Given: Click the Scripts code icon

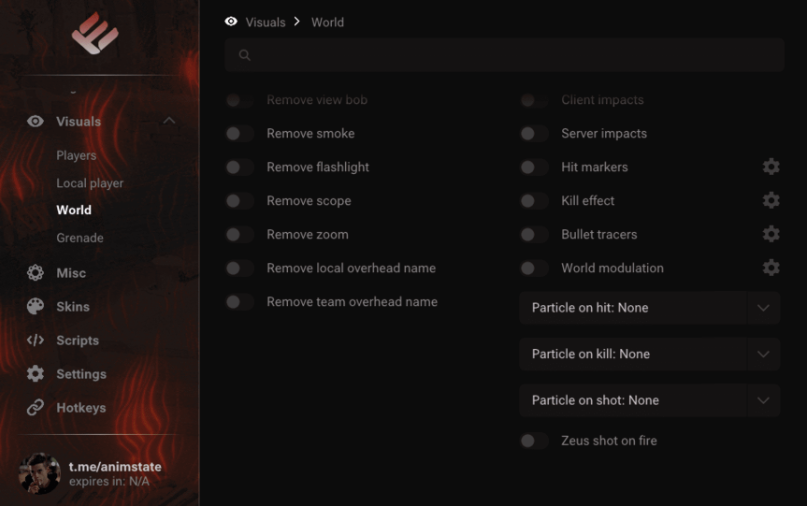Looking at the screenshot, I should click(35, 340).
